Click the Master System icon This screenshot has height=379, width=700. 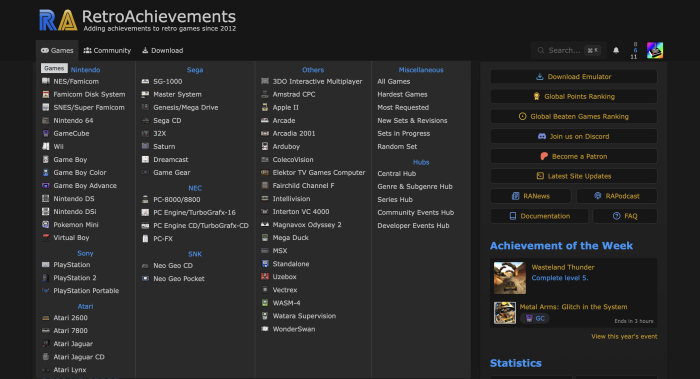click(145, 94)
